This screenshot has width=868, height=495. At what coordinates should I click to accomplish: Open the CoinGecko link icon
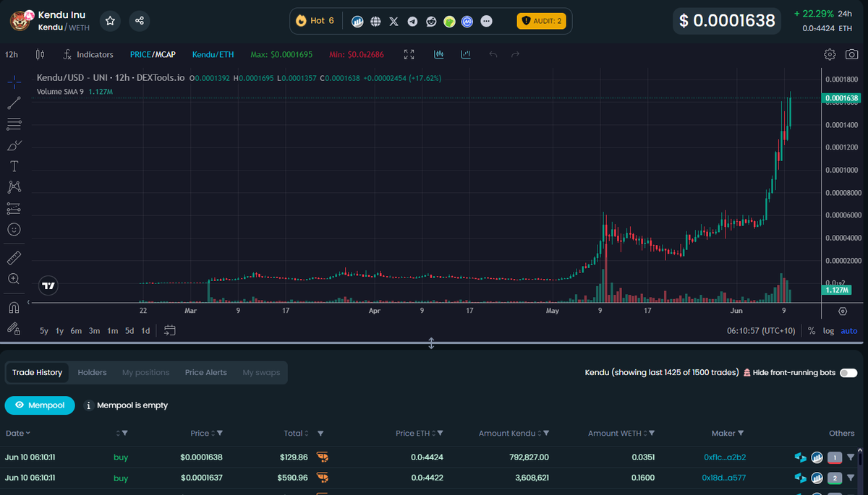(x=449, y=22)
